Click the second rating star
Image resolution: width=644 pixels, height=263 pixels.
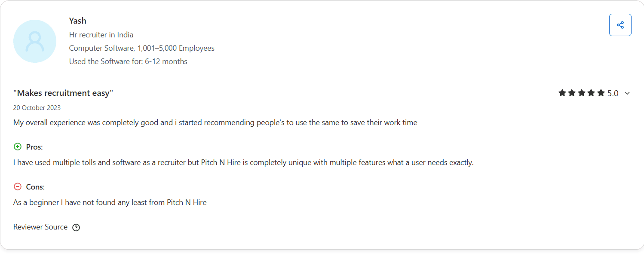point(572,92)
